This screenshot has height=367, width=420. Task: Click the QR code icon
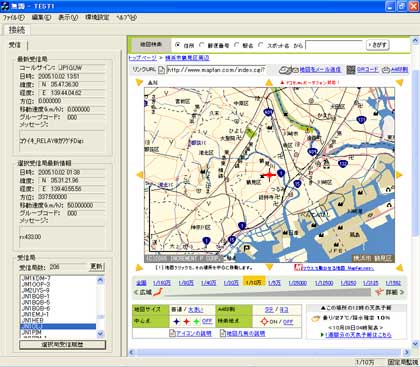351,70
